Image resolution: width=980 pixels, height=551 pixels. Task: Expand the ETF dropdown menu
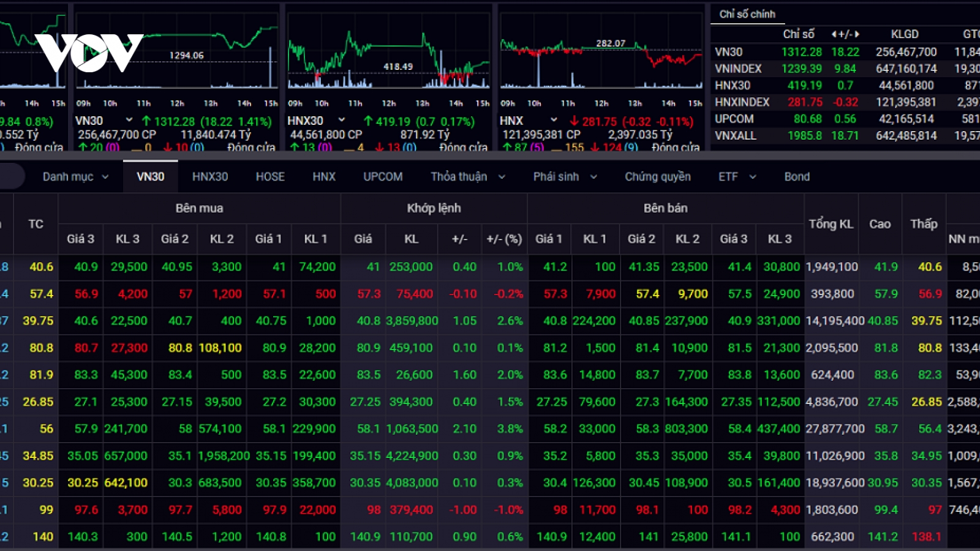tap(737, 177)
